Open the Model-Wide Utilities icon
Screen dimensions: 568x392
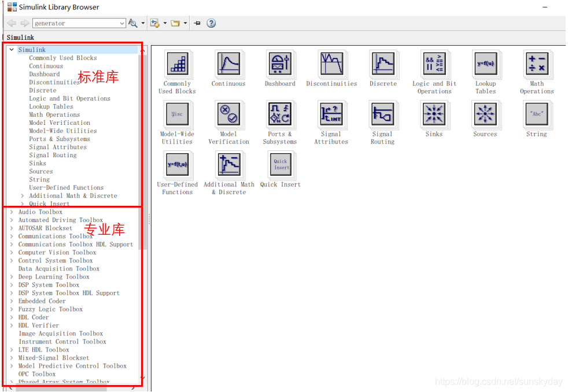177,114
